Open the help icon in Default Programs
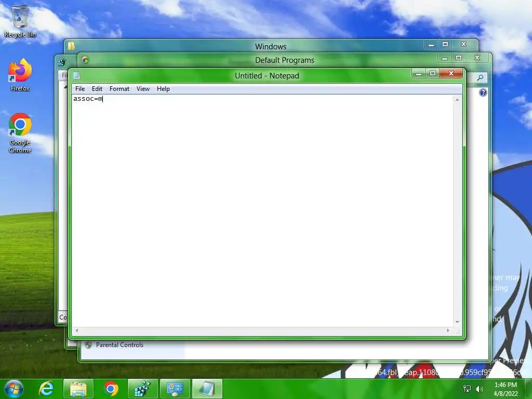This screenshot has height=399, width=532. click(483, 92)
